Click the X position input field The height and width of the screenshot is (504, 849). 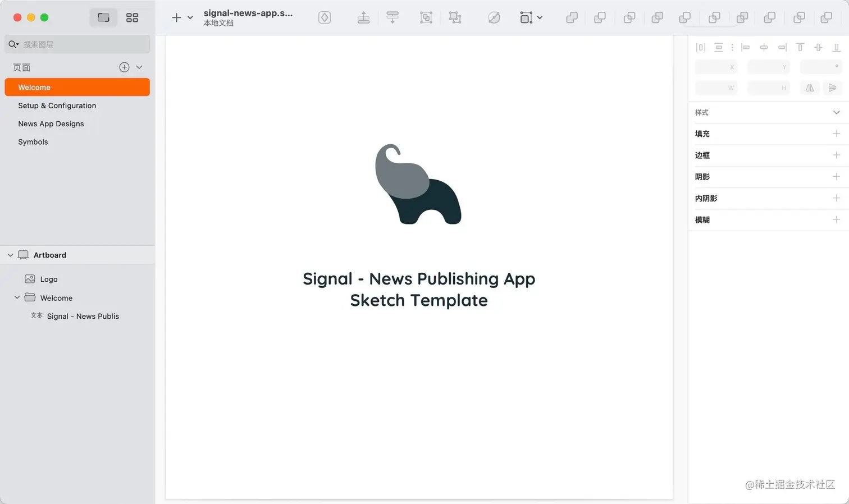coord(716,67)
